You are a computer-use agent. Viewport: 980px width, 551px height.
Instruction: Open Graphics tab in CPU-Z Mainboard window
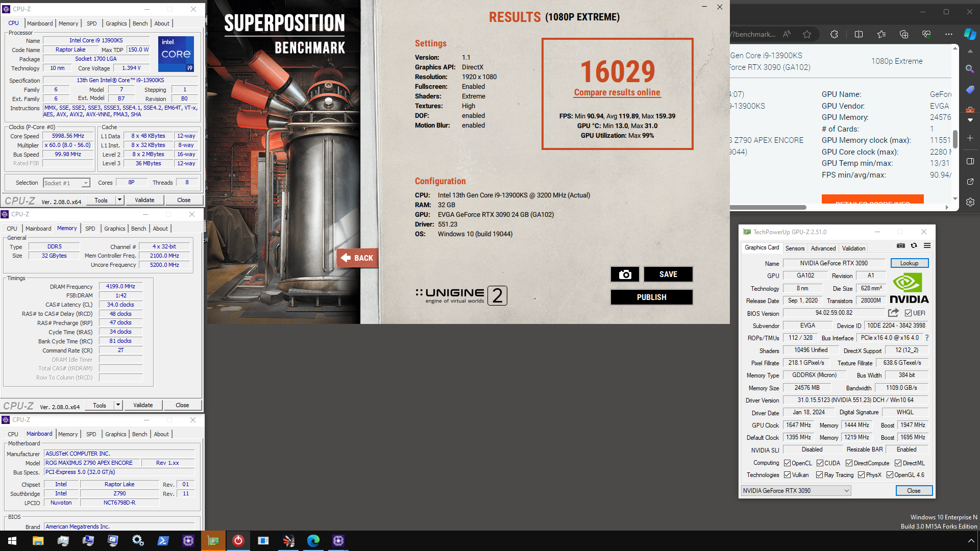(115, 434)
